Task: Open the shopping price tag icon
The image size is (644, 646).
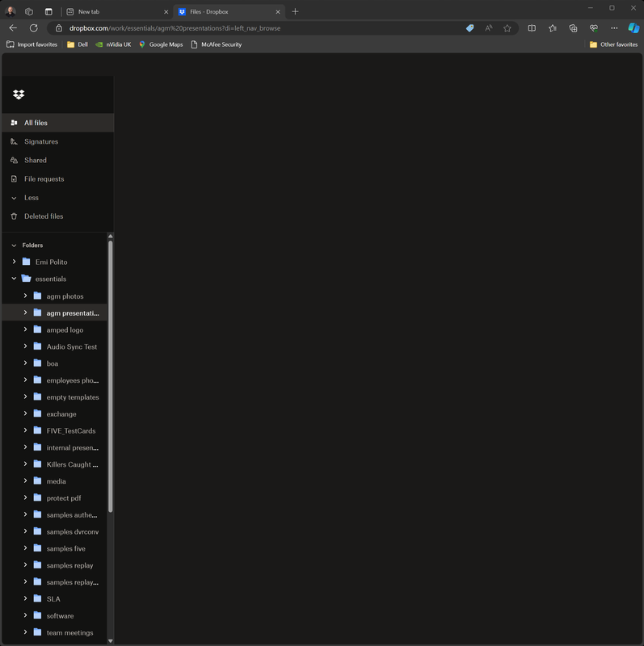Action: tap(469, 28)
